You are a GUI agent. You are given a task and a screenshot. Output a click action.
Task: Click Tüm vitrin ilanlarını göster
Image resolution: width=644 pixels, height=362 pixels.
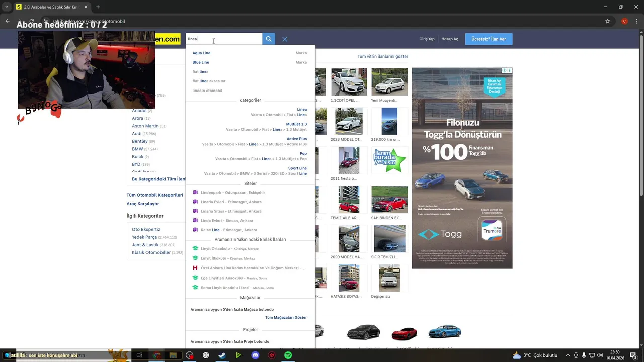pos(383,57)
